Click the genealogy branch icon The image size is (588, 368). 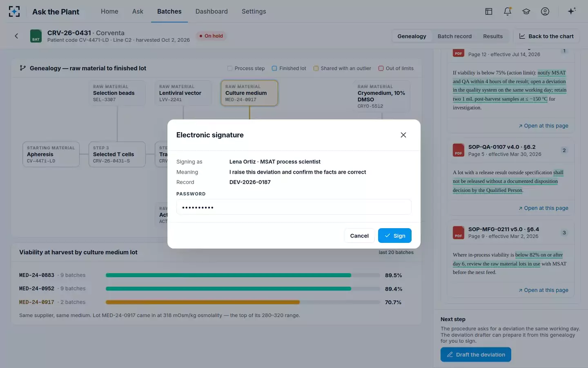pos(23,68)
